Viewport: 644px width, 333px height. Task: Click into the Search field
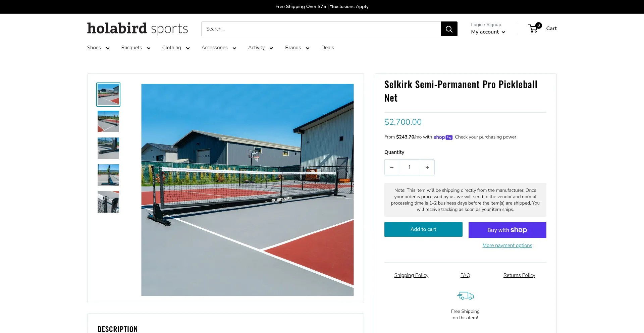321,29
